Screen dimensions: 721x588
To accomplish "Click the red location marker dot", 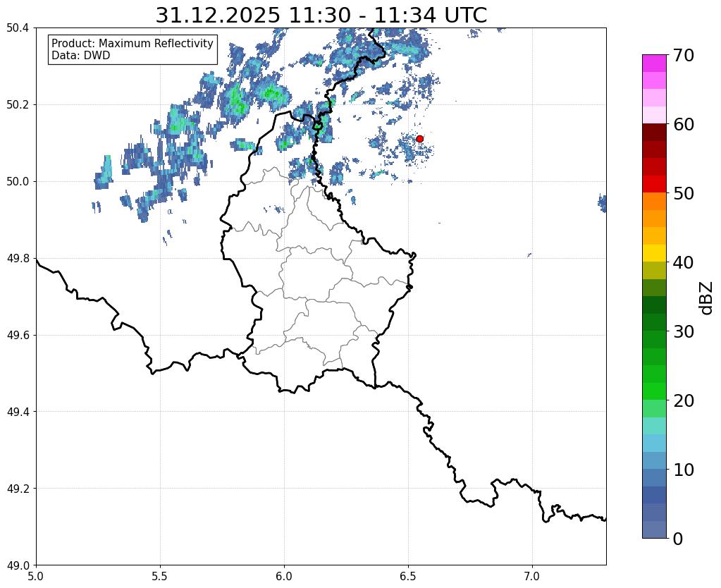I will 419,139.
